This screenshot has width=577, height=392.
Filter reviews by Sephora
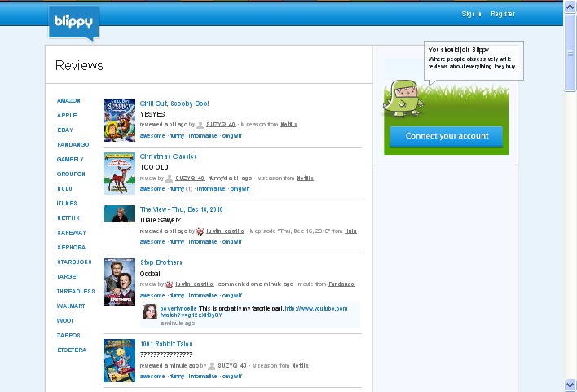72,248
